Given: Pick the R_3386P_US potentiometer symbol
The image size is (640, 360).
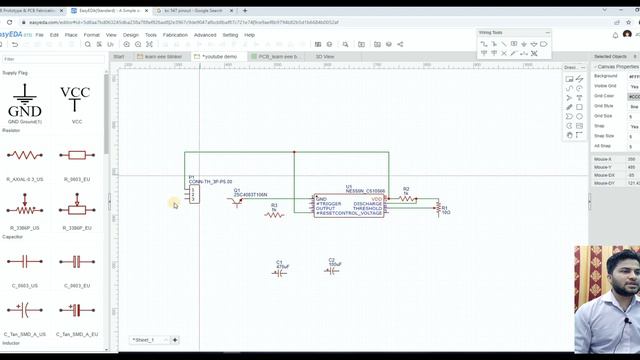Looking at the screenshot, I should [x=25, y=205].
